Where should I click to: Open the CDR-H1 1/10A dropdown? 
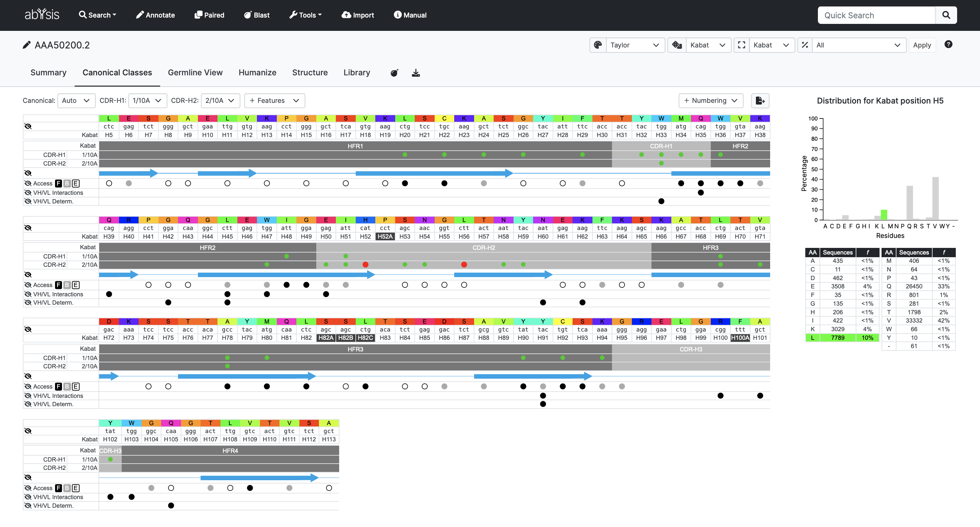[147, 101]
